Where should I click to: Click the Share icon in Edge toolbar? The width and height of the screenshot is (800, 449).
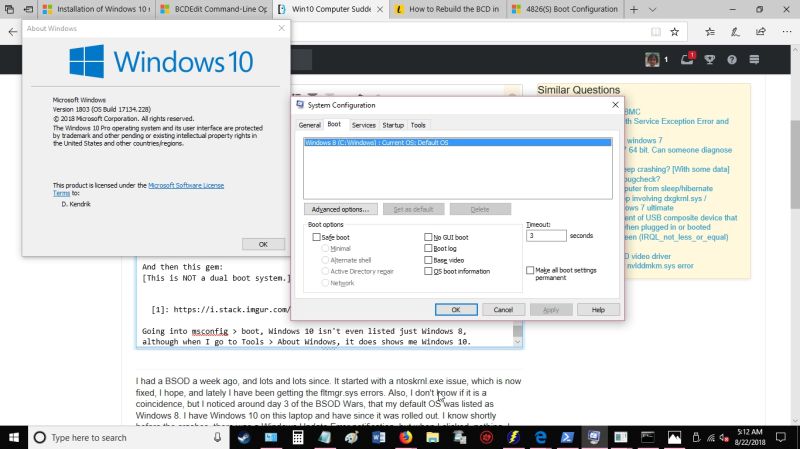click(x=761, y=32)
